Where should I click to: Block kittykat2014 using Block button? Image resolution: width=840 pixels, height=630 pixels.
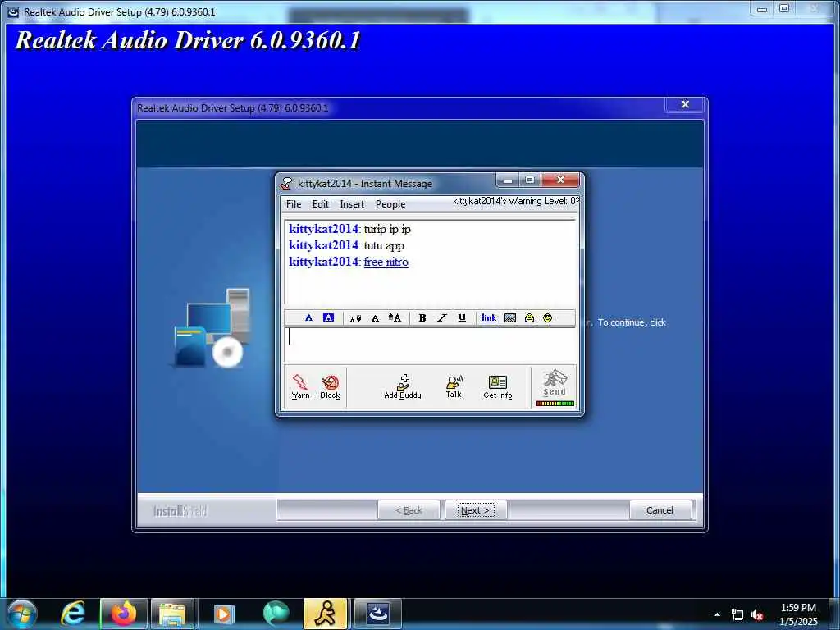330,386
